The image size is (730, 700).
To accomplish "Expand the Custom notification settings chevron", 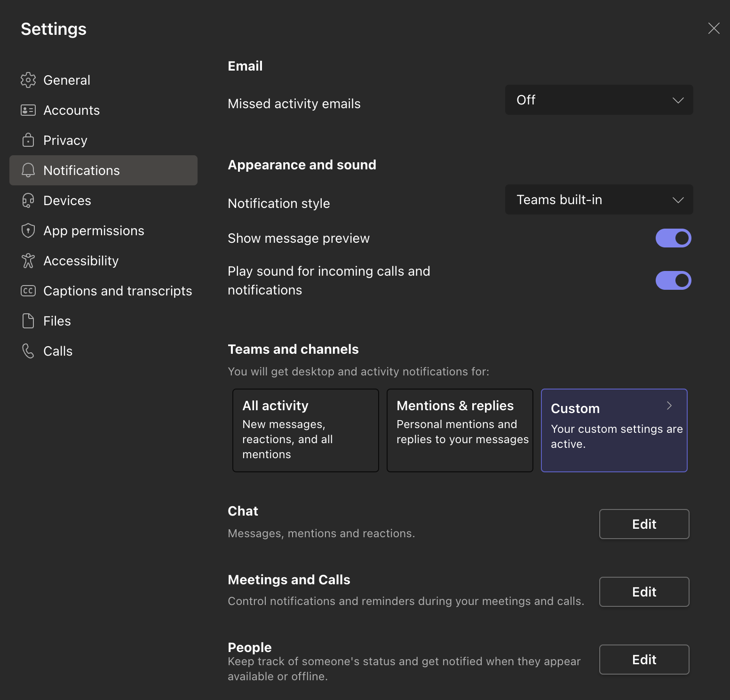I will 669,406.
